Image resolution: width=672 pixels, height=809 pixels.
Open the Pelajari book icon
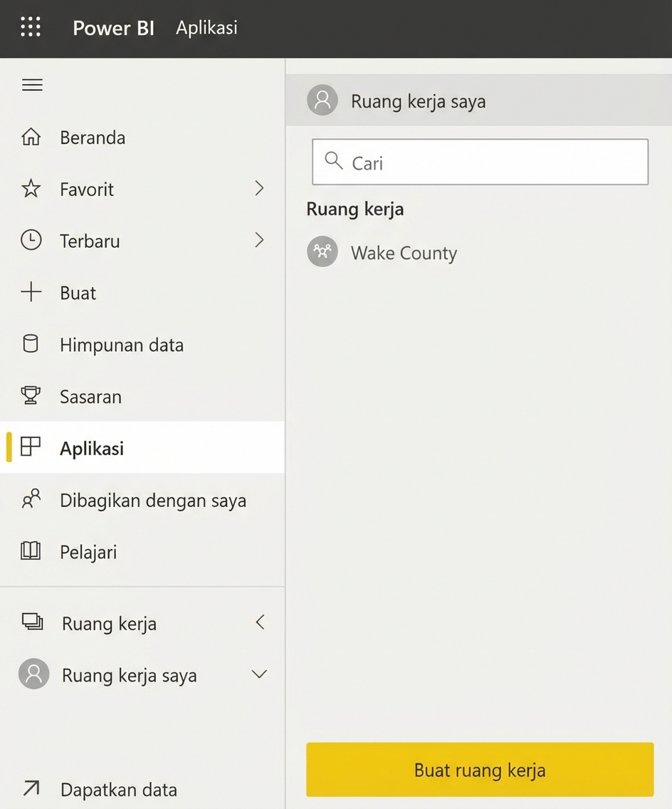click(31, 551)
